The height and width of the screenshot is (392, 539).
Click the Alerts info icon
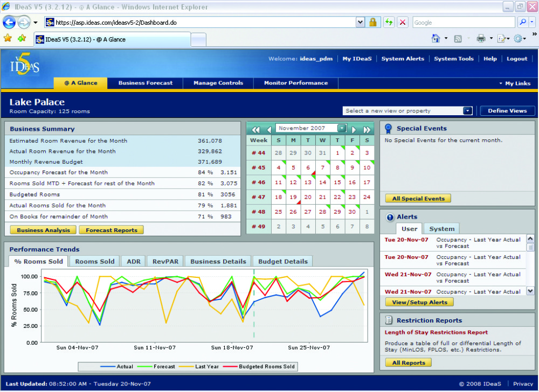click(x=390, y=218)
